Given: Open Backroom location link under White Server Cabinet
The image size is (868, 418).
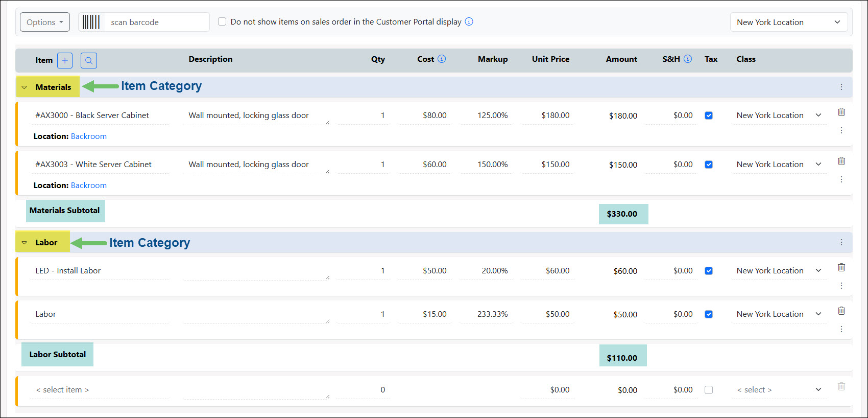Looking at the screenshot, I should 89,185.
